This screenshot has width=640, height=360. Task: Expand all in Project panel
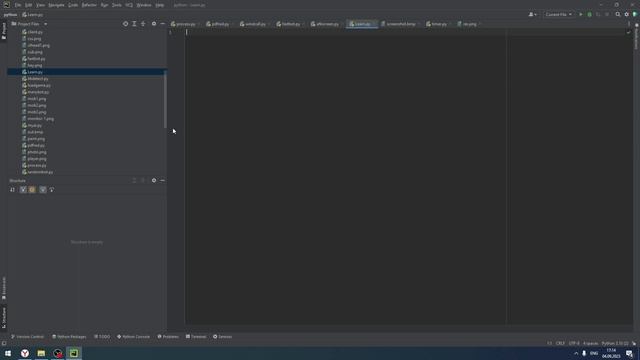tap(134, 24)
